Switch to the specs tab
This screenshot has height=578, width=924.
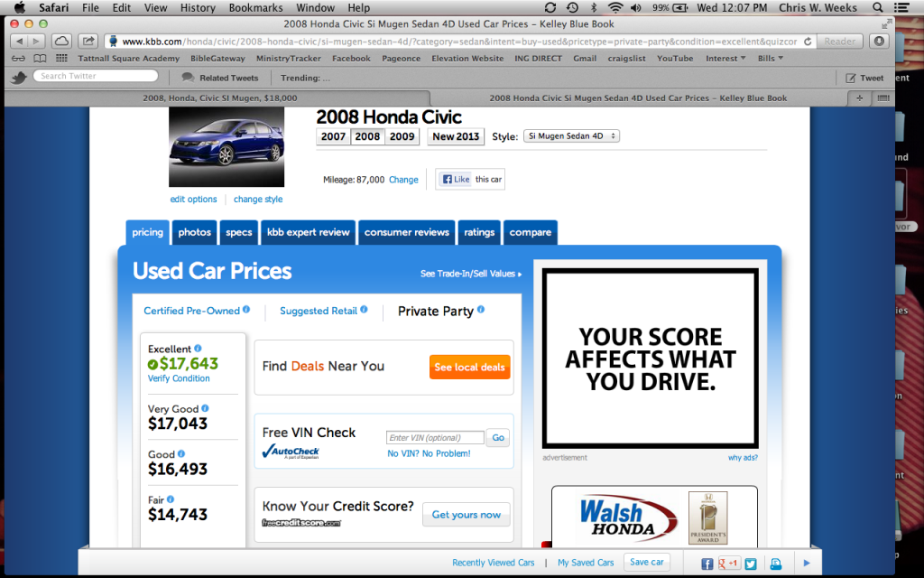pos(239,232)
